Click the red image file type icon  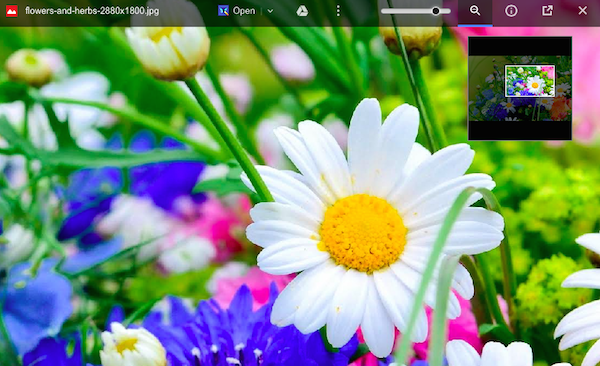(11, 11)
